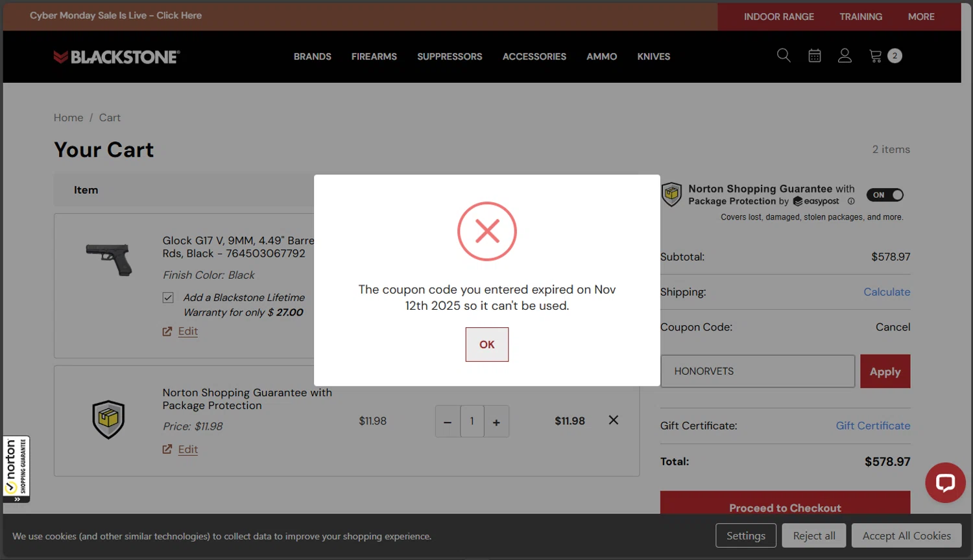Click the Blackstone logo
Viewport: 973px width, 560px height.
[x=117, y=57]
